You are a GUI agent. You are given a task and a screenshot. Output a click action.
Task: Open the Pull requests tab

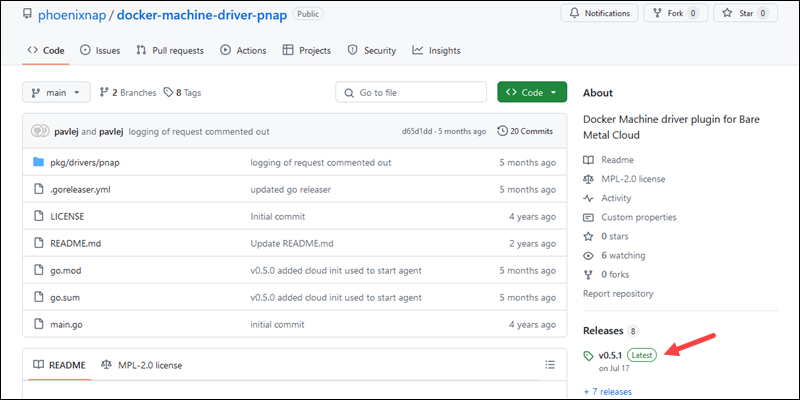pos(170,51)
